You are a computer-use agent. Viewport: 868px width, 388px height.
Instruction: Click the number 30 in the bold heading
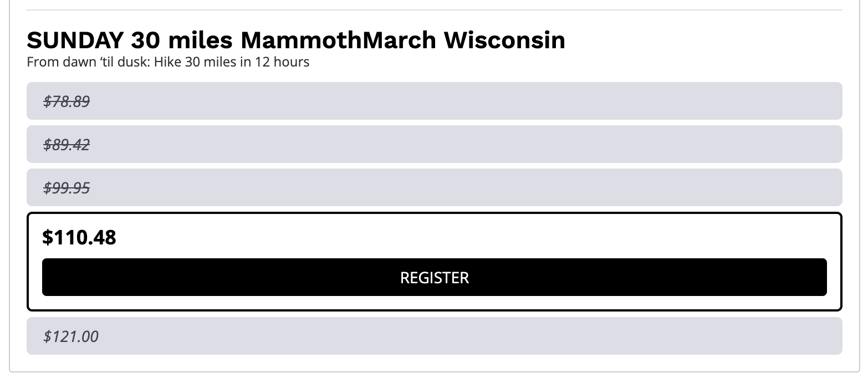click(x=145, y=40)
